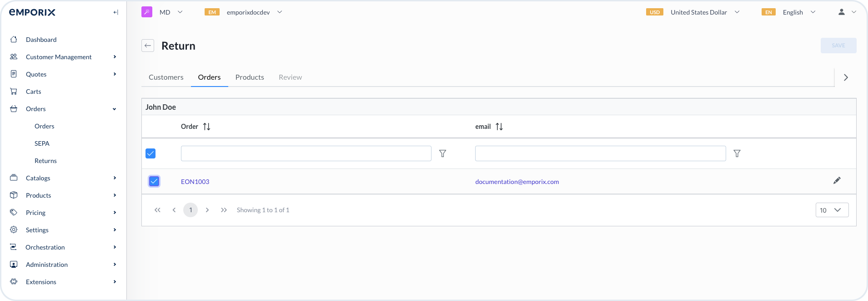
Task: Collapse the sidebar with the arrow icon
Action: (115, 12)
